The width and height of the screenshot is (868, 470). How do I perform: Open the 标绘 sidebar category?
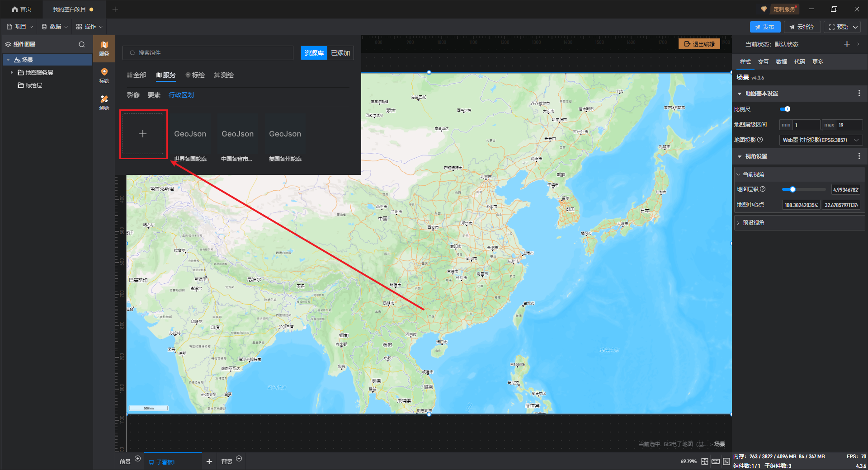pos(104,75)
